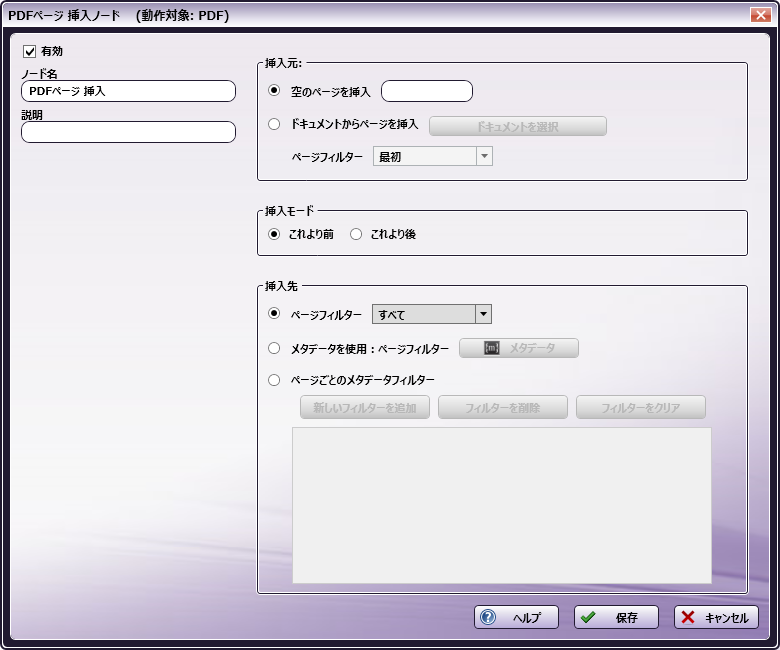Click the ドキュメントを選択 button
Screen dimensions: 780x650
pyautogui.click(x=518, y=126)
